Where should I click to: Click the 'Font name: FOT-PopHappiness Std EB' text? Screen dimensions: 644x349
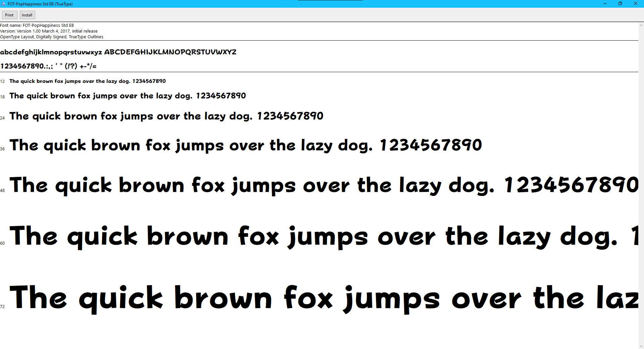pyautogui.click(x=37, y=26)
